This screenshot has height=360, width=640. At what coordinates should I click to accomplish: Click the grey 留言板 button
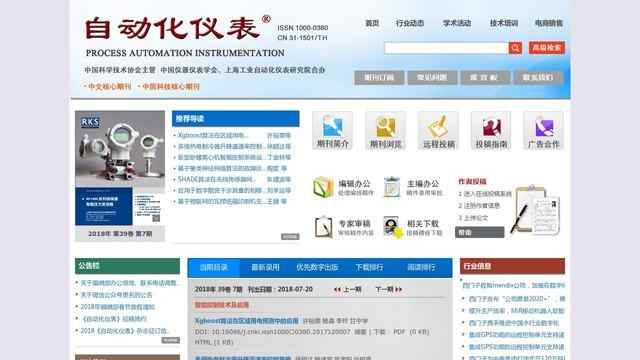(x=485, y=78)
